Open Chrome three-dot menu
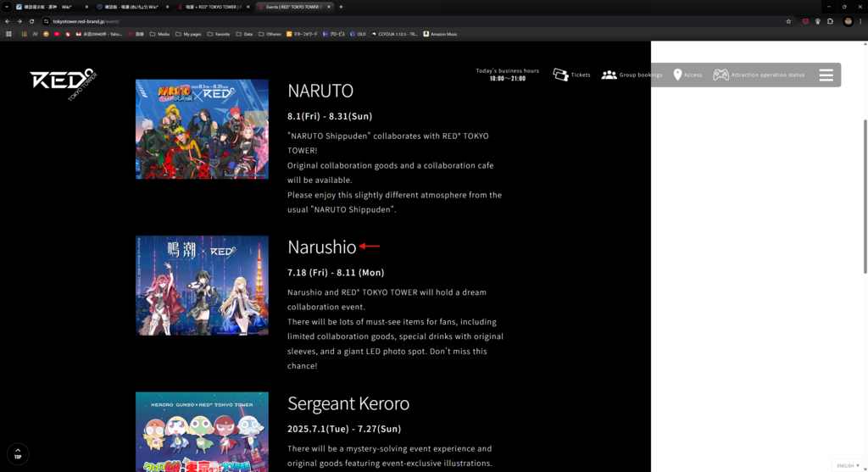This screenshot has height=472, width=868. 860,21
